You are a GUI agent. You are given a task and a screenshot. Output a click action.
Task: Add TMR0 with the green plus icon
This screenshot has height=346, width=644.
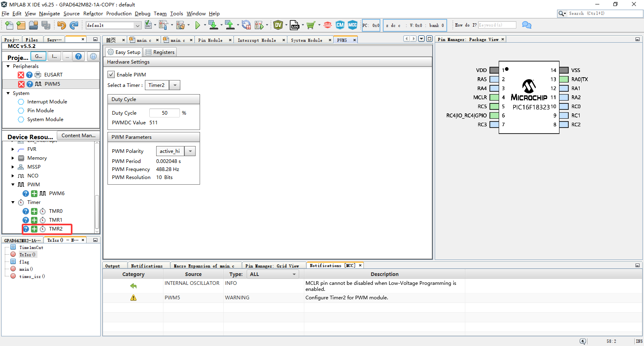[x=34, y=211]
